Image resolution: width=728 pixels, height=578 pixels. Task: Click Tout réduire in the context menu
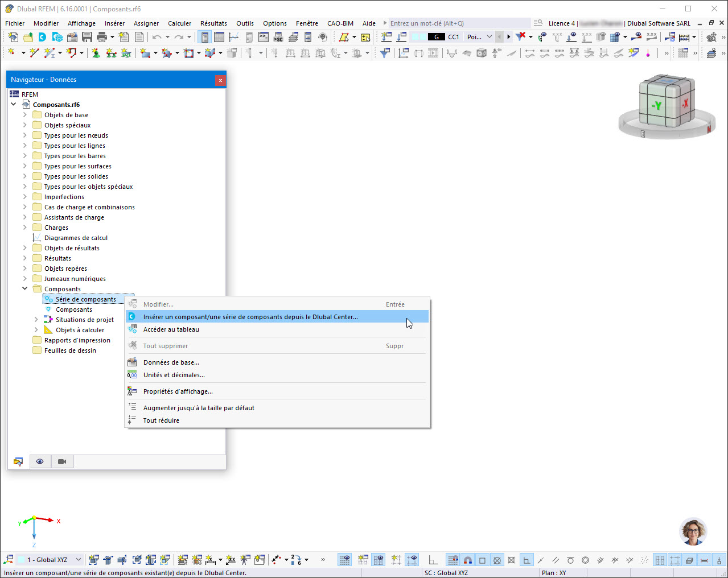[277, 420]
